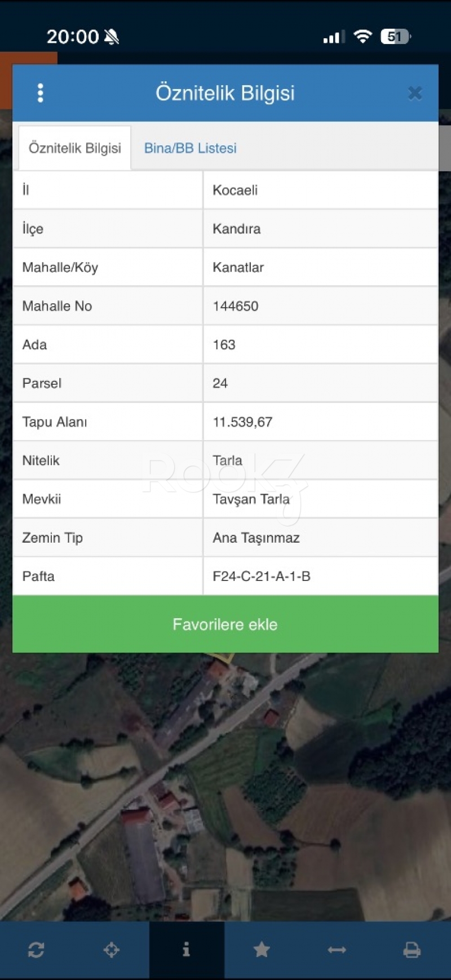The width and height of the screenshot is (451, 980).
Task: Open favorites with the star icon
Action: click(x=262, y=950)
